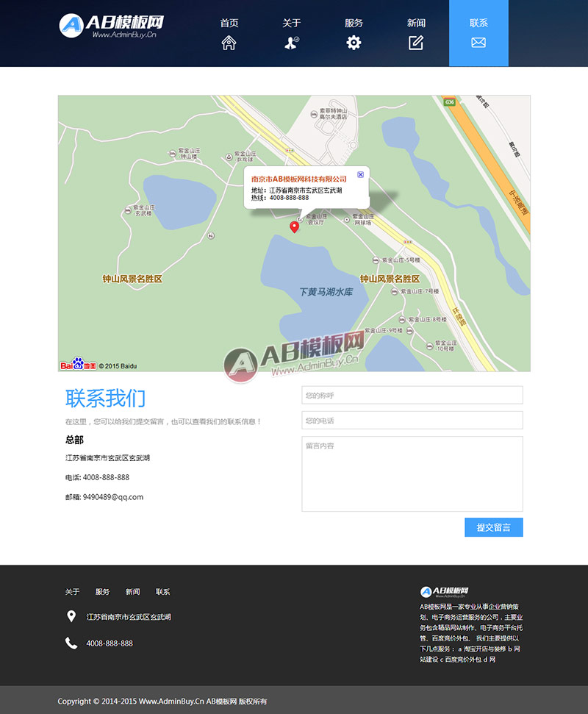Click the footer location pin icon
The width and height of the screenshot is (588, 714).
71,616
